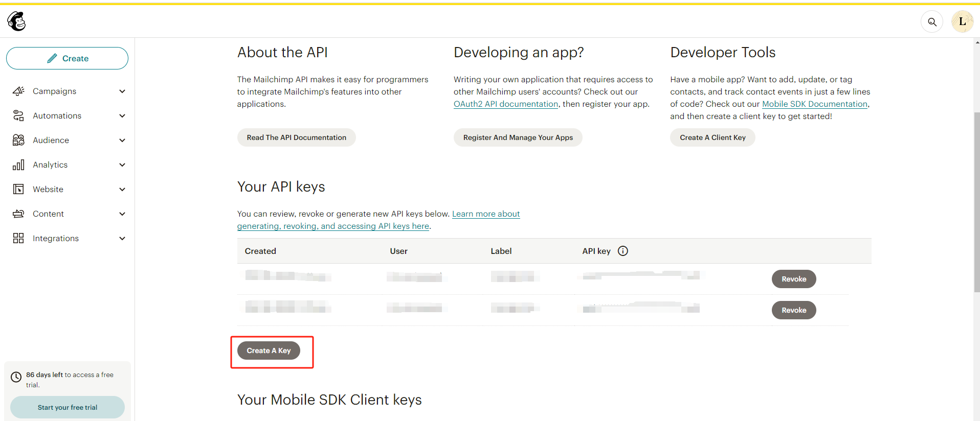
Task: Click Read The API Documentation button
Action: click(x=296, y=137)
